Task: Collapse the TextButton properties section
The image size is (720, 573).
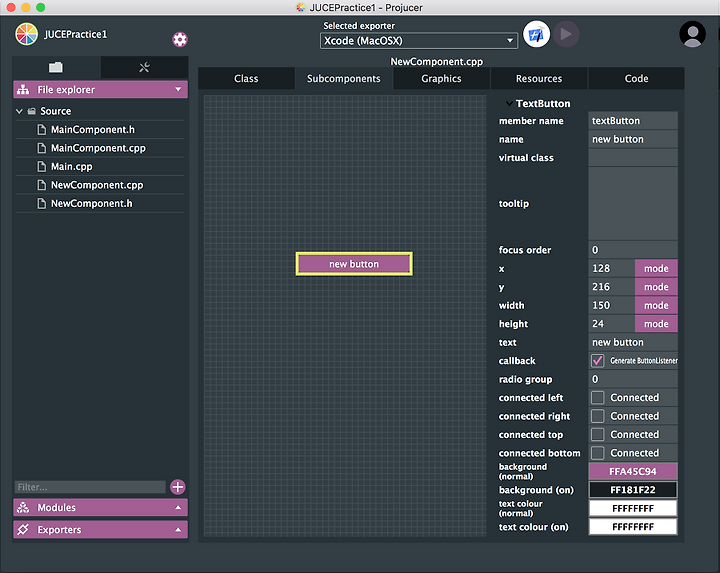Action: click(509, 104)
